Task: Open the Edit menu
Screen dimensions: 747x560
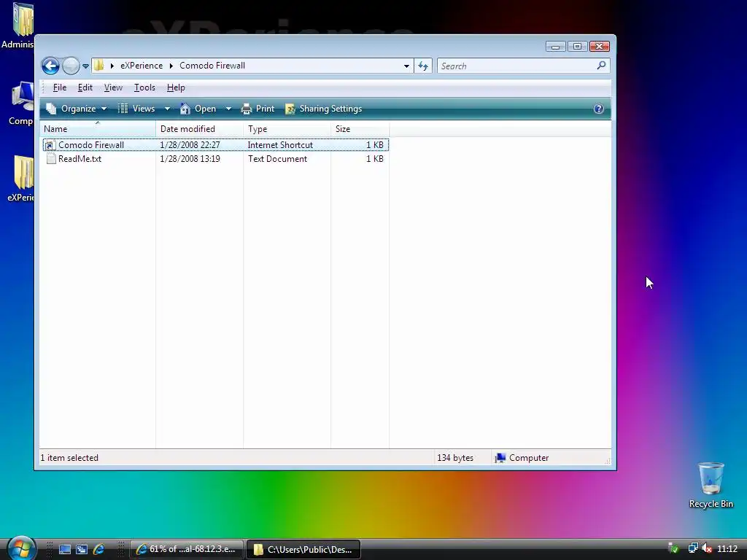Action: click(x=85, y=87)
